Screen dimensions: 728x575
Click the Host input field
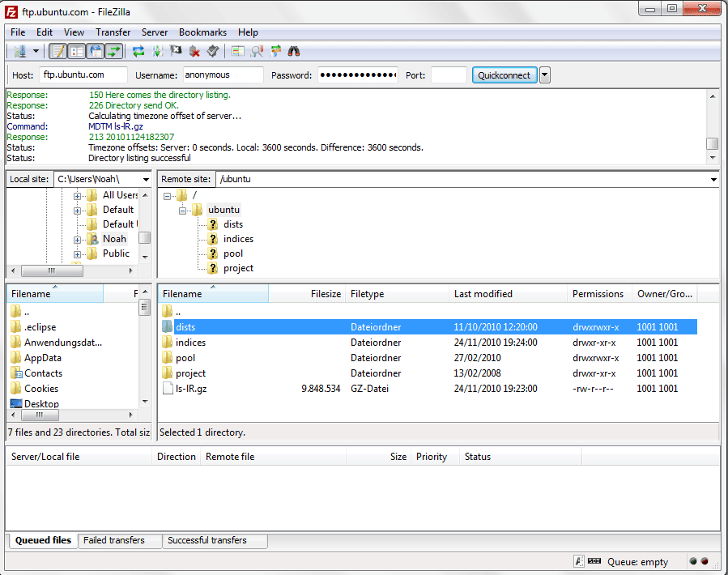(83, 75)
